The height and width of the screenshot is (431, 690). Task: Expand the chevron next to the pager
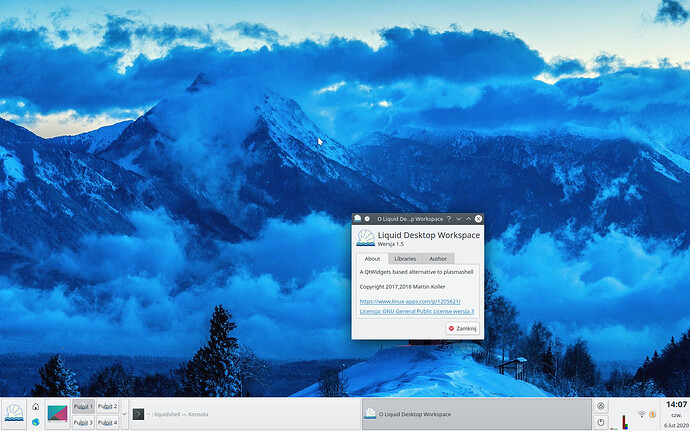(x=125, y=414)
